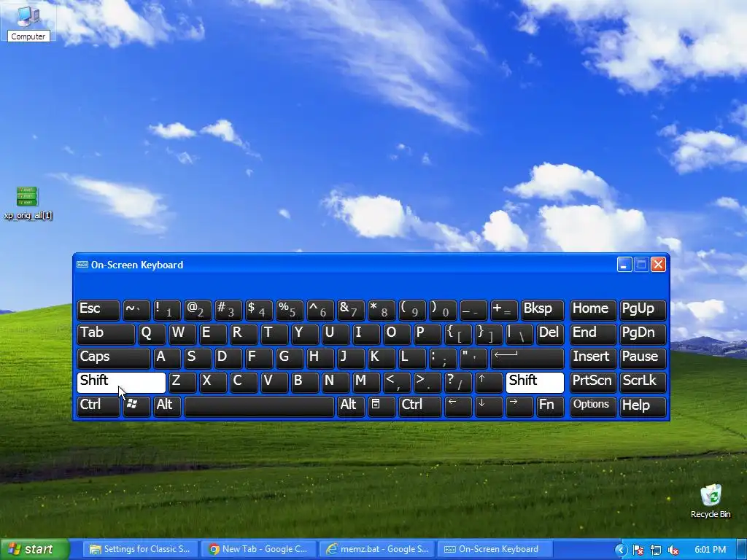Open the Recycle Bin icon
The width and height of the screenshot is (747, 560).
coord(711,502)
